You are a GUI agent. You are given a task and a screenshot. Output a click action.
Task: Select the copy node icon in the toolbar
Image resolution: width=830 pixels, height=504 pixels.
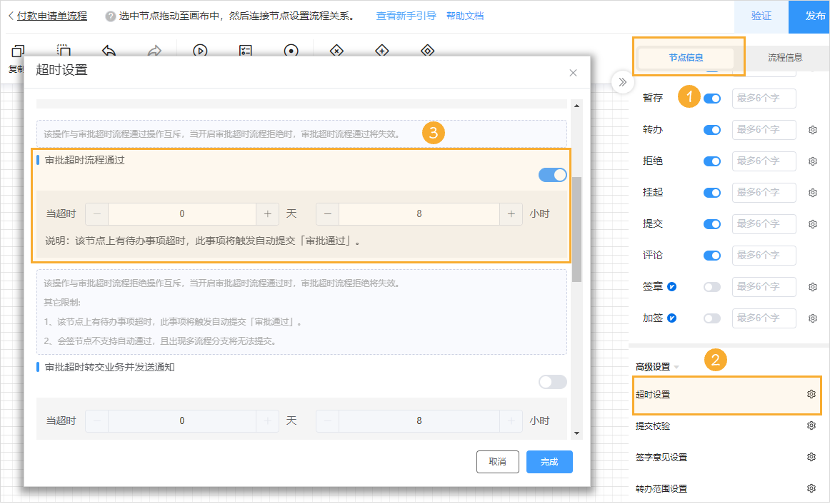18,50
